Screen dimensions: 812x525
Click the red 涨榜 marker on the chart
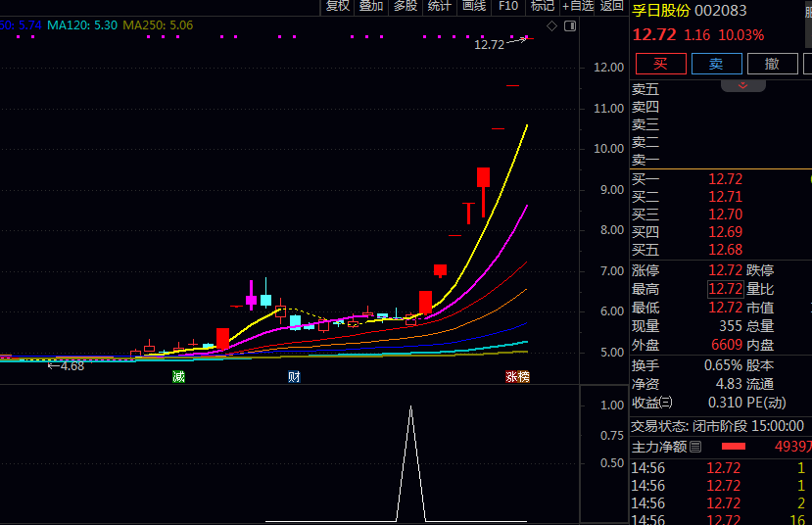[517, 376]
